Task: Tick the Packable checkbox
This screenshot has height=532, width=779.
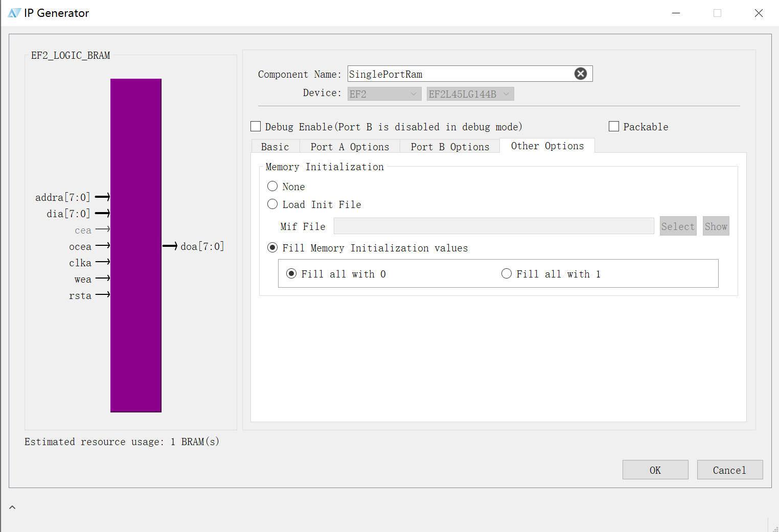Action: pyautogui.click(x=614, y=126)
